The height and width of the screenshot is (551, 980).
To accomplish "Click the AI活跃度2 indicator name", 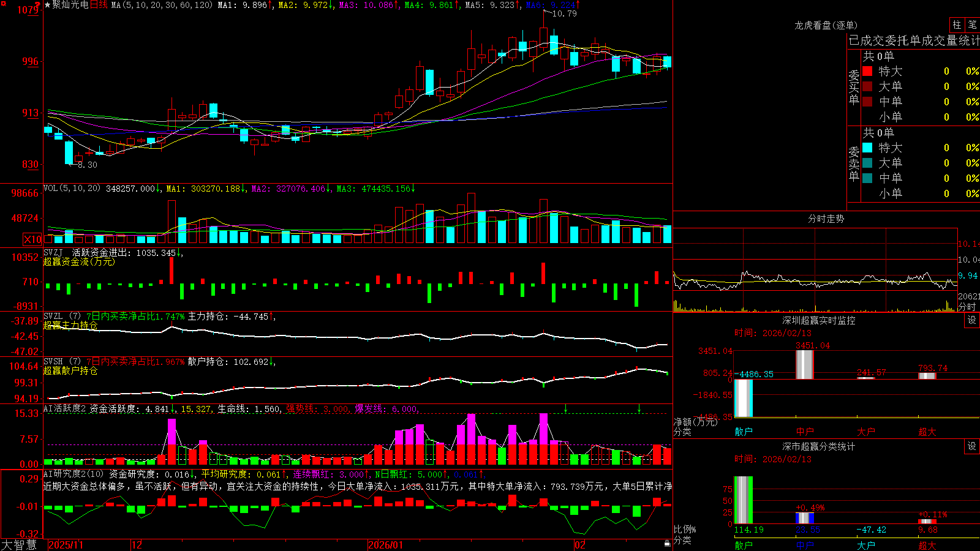I will 65,408.
